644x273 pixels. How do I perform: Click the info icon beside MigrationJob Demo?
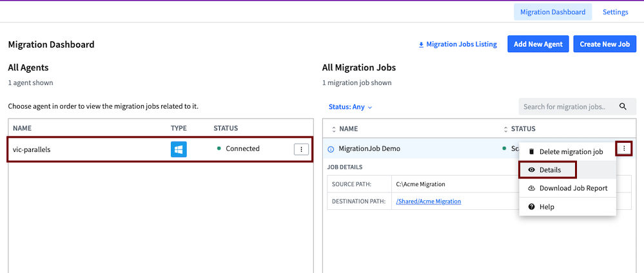click(331, 149)
